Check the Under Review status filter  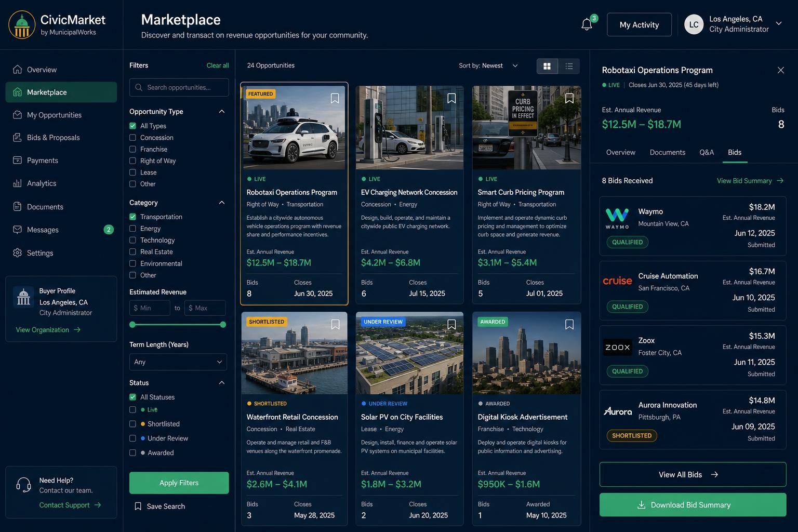point(132,438)
